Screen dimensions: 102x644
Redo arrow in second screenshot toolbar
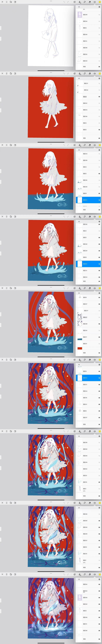[68, 73]
